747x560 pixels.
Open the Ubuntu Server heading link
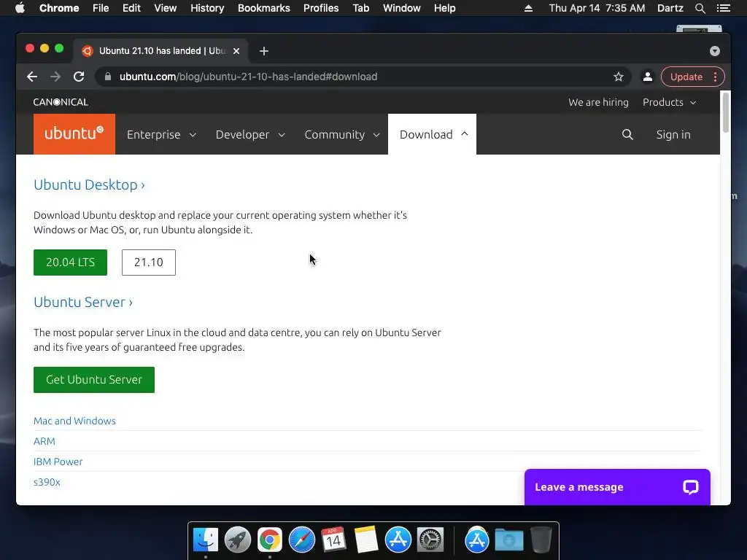tap(83, 302)
